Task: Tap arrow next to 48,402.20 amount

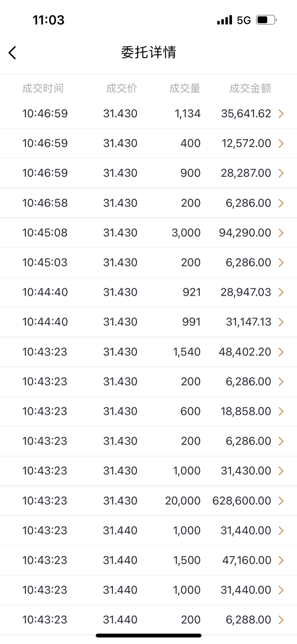Action: point(281,352)
